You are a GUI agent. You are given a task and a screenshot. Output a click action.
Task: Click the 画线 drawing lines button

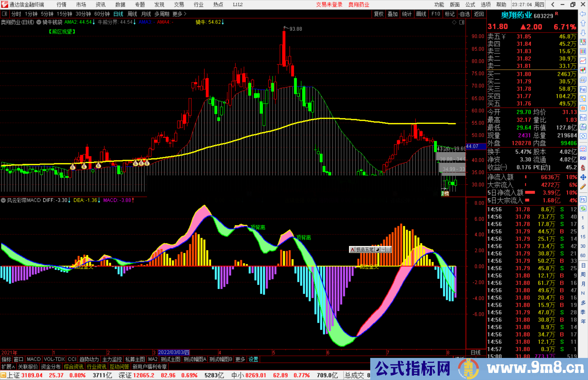click(x=421, y=14)
